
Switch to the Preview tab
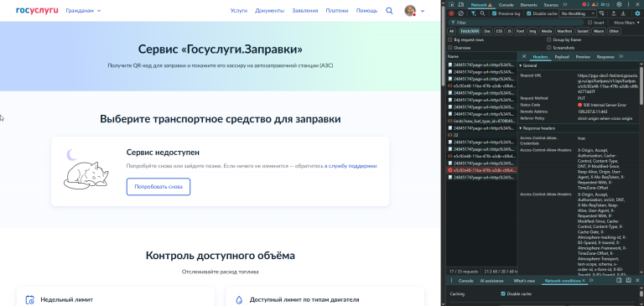pyautogui.click(x=583, y=57)
